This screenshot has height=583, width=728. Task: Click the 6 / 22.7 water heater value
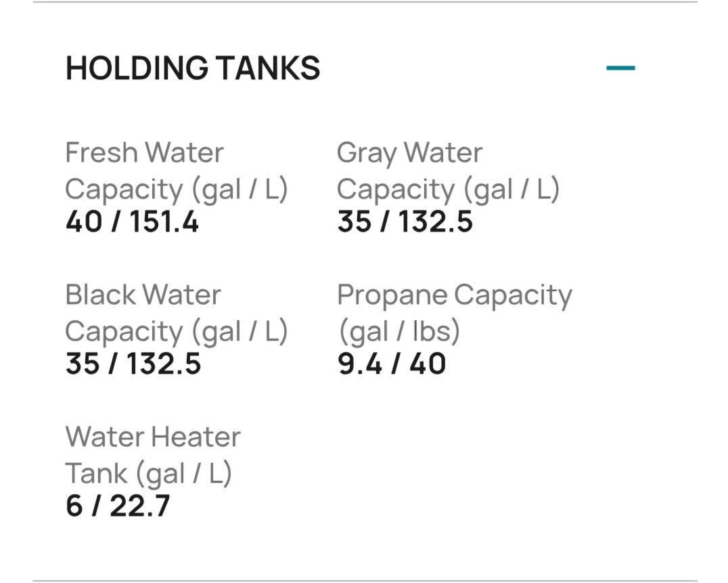118,506
